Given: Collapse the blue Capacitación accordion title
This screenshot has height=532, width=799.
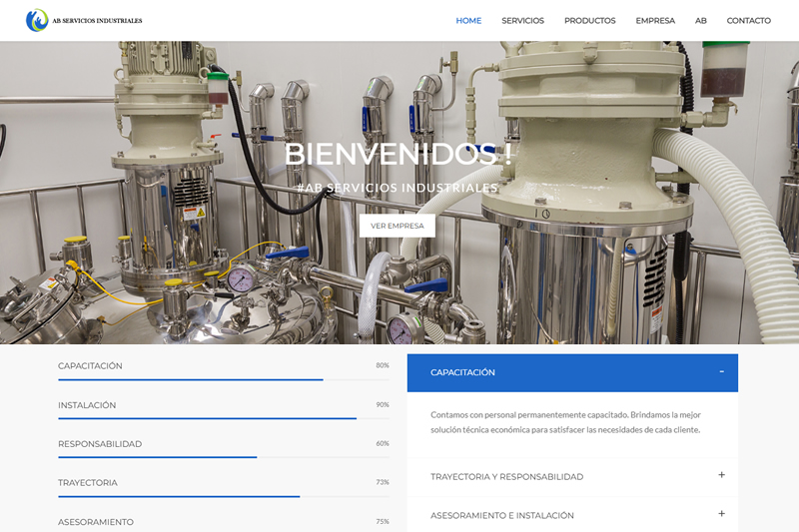Looking at the screenshot, I should click(x=462, y=372).
